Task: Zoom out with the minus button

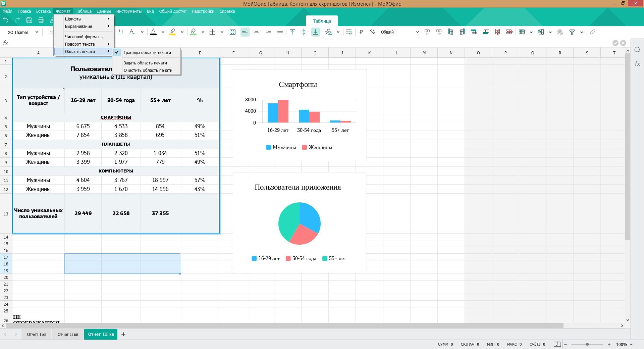Action: click(x=566, y=344)
